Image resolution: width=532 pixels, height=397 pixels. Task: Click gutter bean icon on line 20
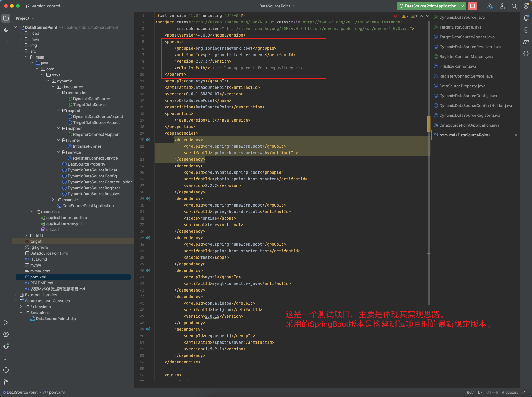click(148, 140)
